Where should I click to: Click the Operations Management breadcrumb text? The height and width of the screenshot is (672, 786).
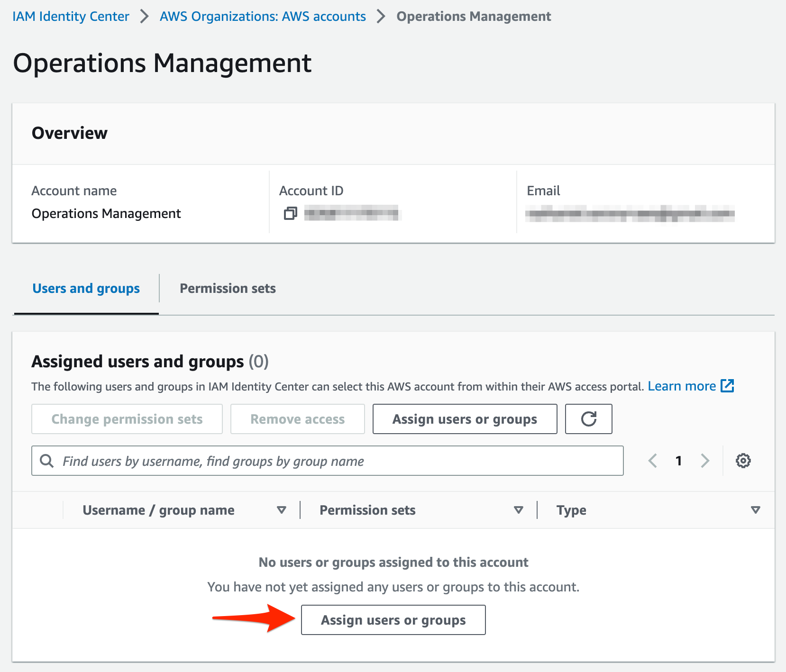pos(474,16)
